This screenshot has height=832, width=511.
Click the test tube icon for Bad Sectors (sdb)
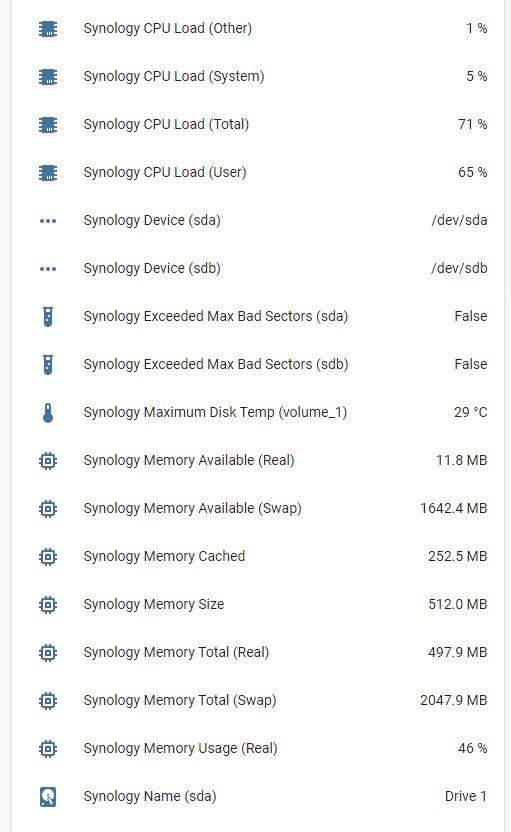48,365
